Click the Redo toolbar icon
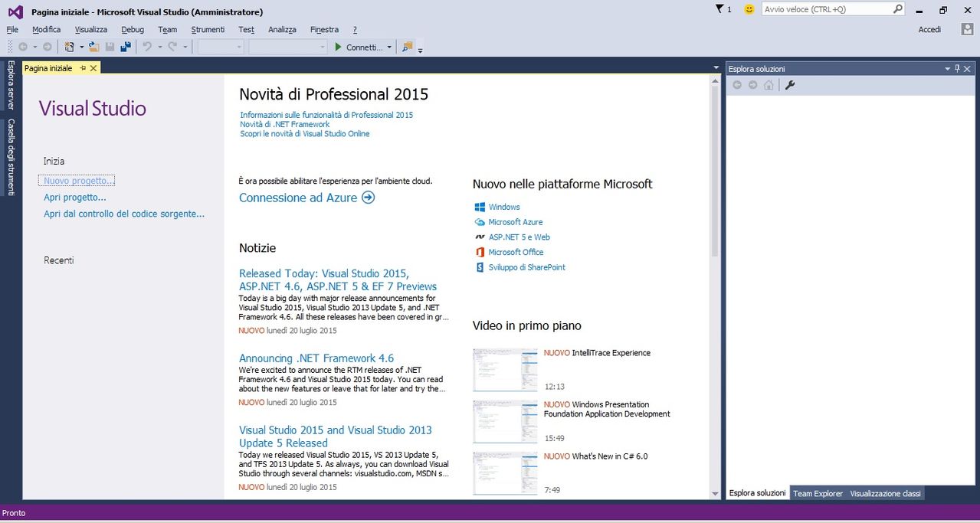 172,47
